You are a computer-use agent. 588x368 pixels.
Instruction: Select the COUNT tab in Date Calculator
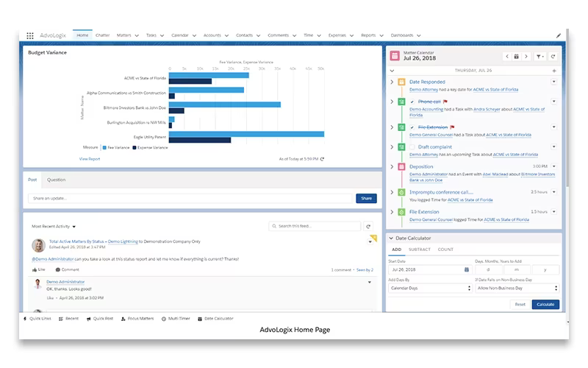445,250
